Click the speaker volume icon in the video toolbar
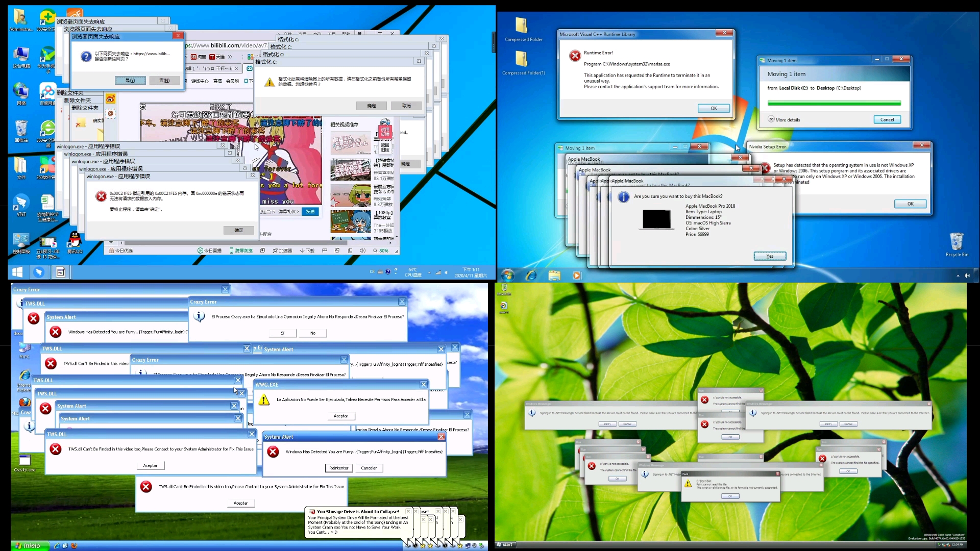The image size is (980, 551). point(362,251)
